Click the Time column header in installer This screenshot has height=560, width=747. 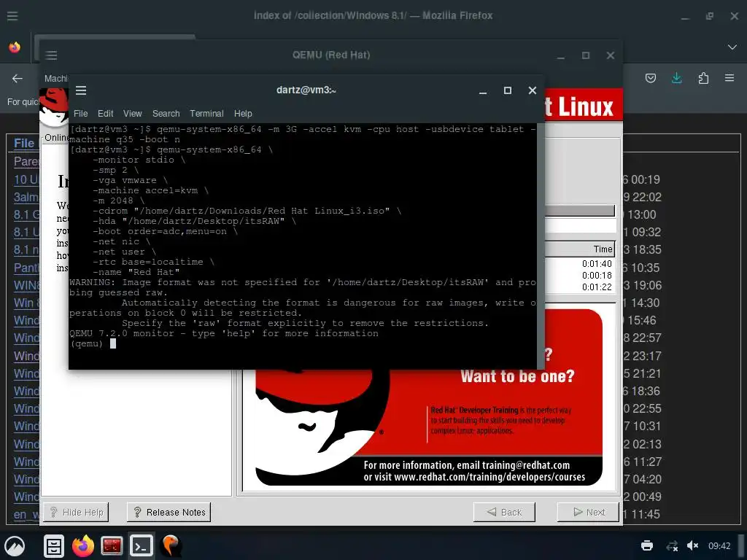[x=579, y=249]
